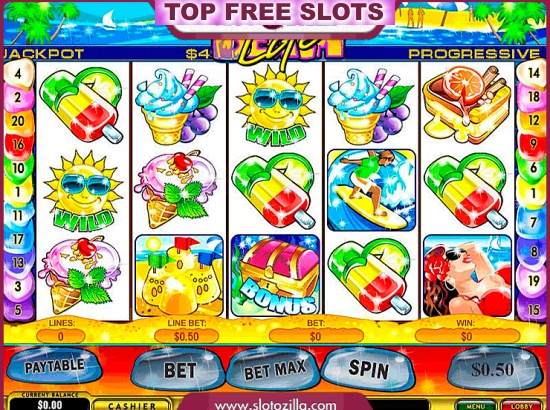Select the surfer symbol on reel four

coord(371,190)
